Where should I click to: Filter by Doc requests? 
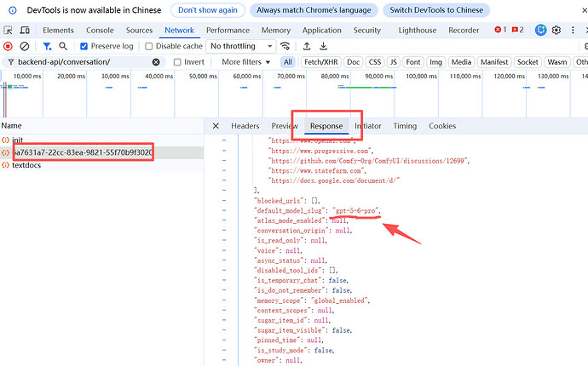[354, 62]
